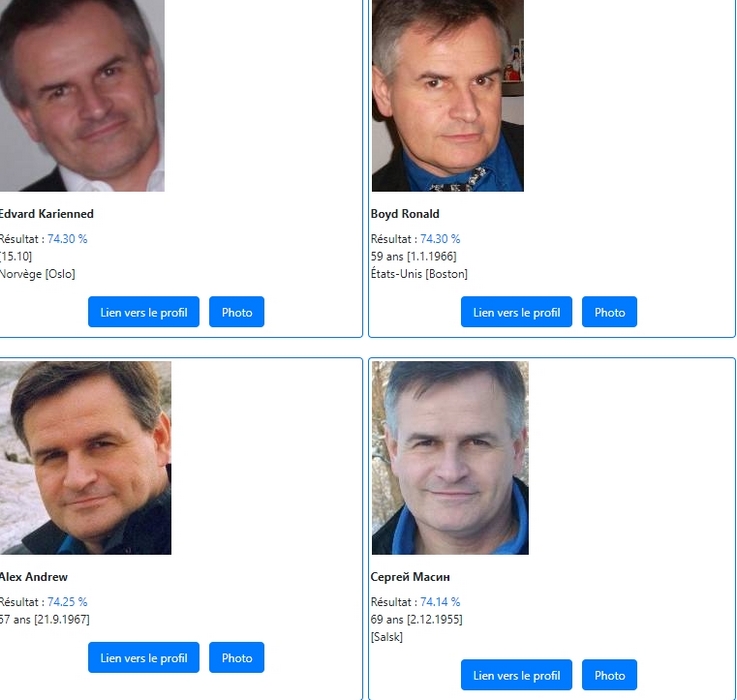
Task: Open Photo button in Edvard Karienned card
Action: click(236, 312)
